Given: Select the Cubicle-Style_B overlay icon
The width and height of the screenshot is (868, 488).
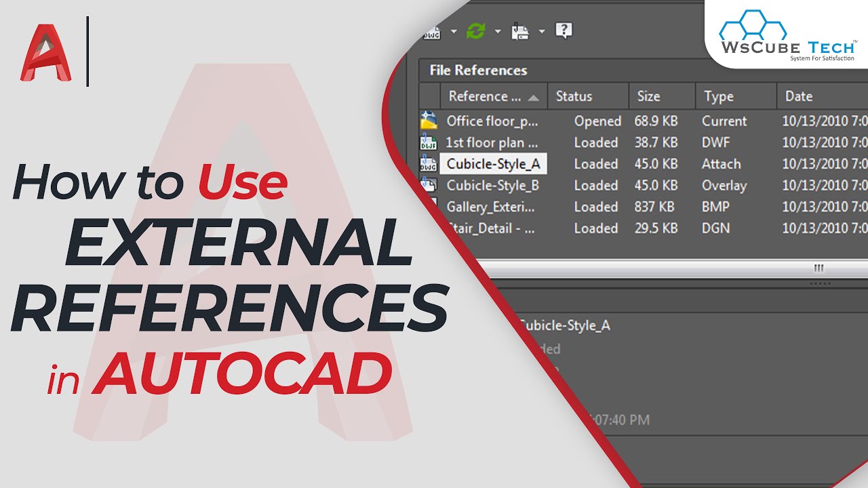Looking at the screenshot, I should tap(429, 184).
